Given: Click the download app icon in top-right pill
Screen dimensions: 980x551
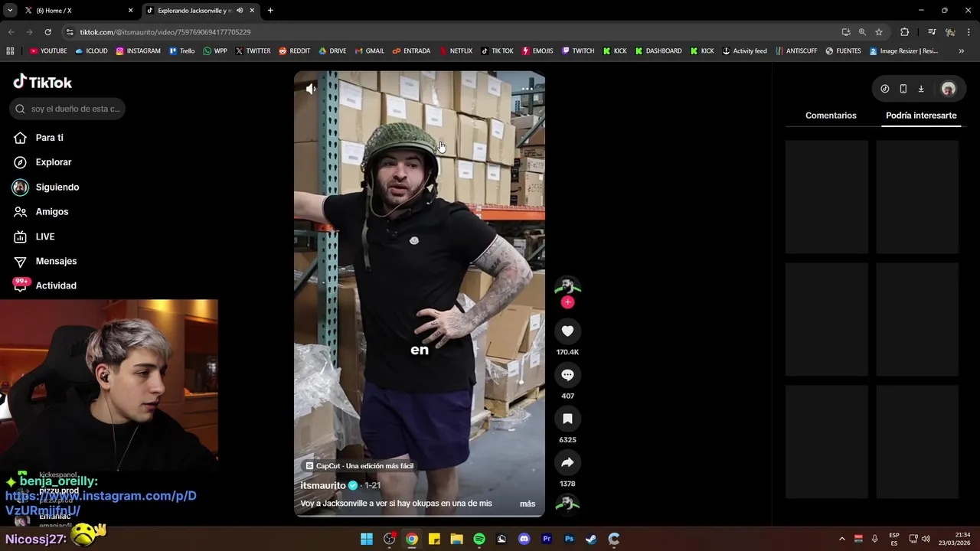Looking at the screenshot, I should coord(921,89).
